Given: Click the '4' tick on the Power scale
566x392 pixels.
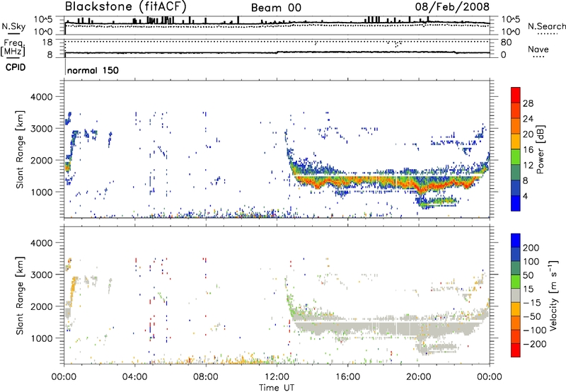Looking at the screenshot, I should [x=526, y=196].
